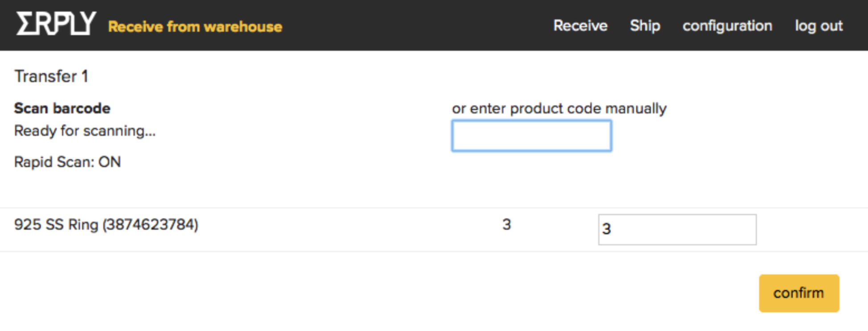Click the Scan barcode label
The image size is (868, 331).
(62, 108)
